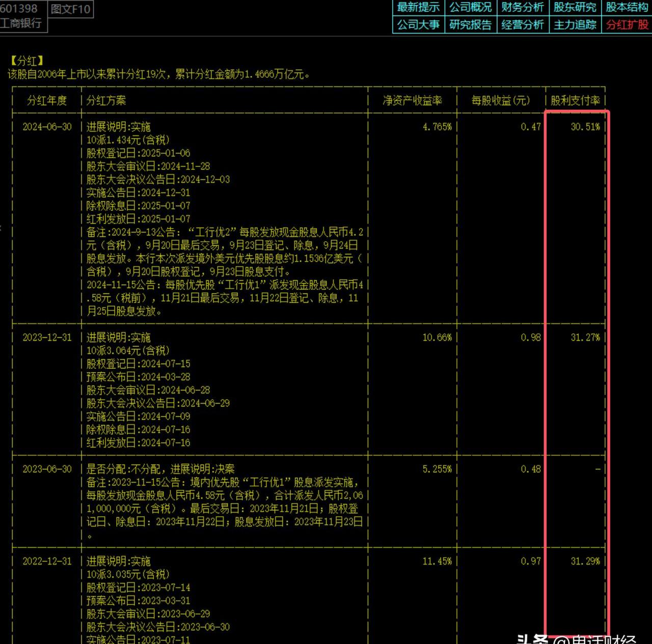Click the 0.48 earnings per share value
Image resolution: width=652 pixels, height=644 pixels.
[x=531, y=469]
